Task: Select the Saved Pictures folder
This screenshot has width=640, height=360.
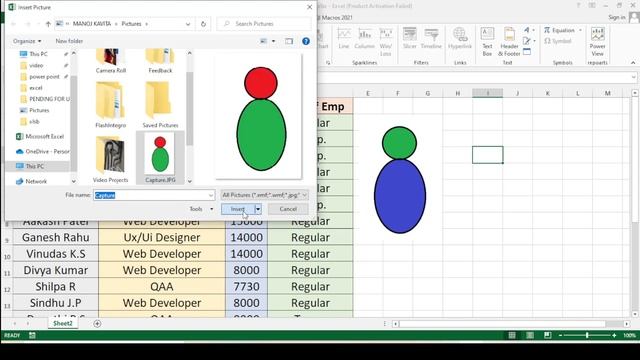Action: (x=160, y=105)
